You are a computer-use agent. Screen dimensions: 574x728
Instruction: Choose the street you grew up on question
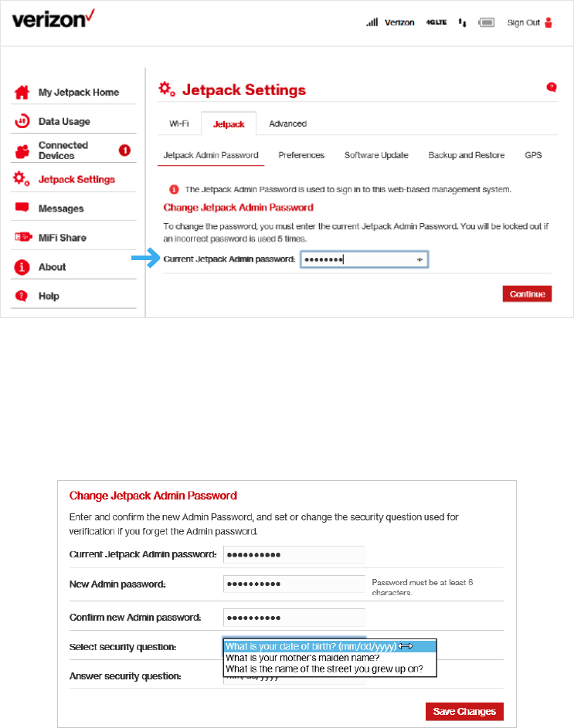(330, 669)
